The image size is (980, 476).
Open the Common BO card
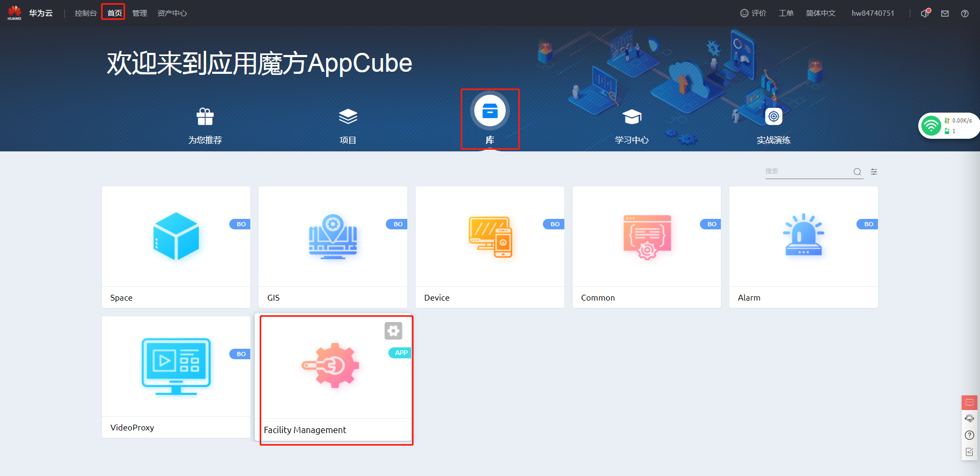click(x=647, y=247)
